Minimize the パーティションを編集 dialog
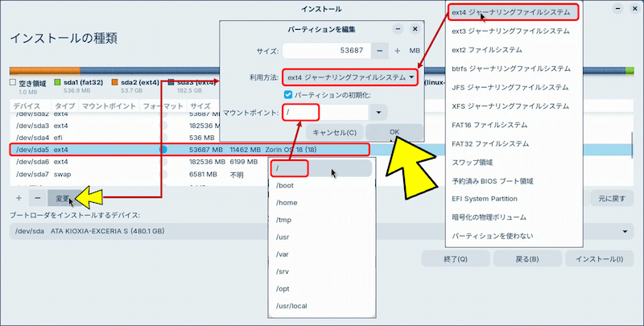The width and height of the screenshot is (644, 326). click(x=398, y=29)
